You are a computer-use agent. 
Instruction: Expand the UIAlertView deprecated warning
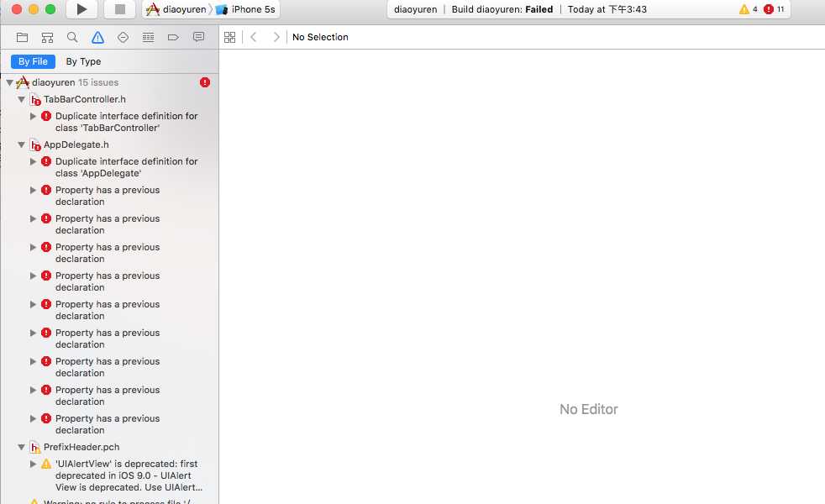click(x=33, y=464)
